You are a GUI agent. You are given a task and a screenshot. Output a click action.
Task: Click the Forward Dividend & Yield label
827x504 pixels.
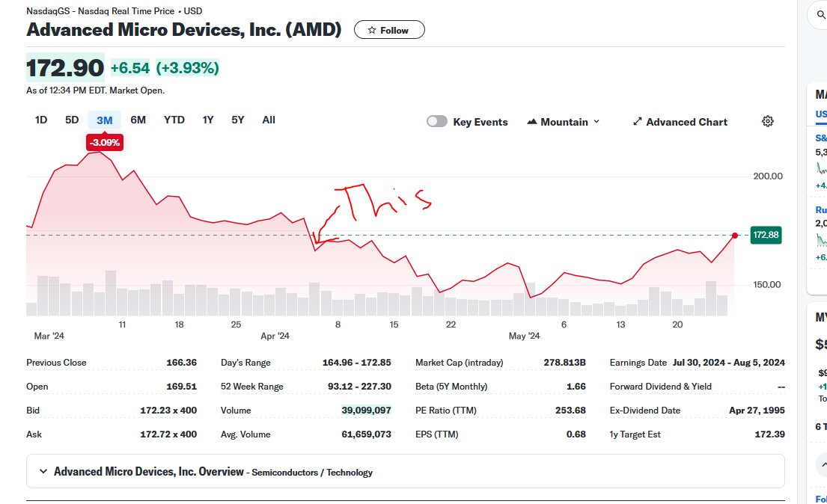click(x=660, y=387)
